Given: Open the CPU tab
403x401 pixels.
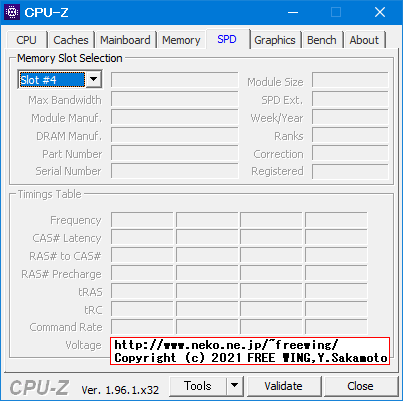Looking at the screenshot, I should 26,40.
